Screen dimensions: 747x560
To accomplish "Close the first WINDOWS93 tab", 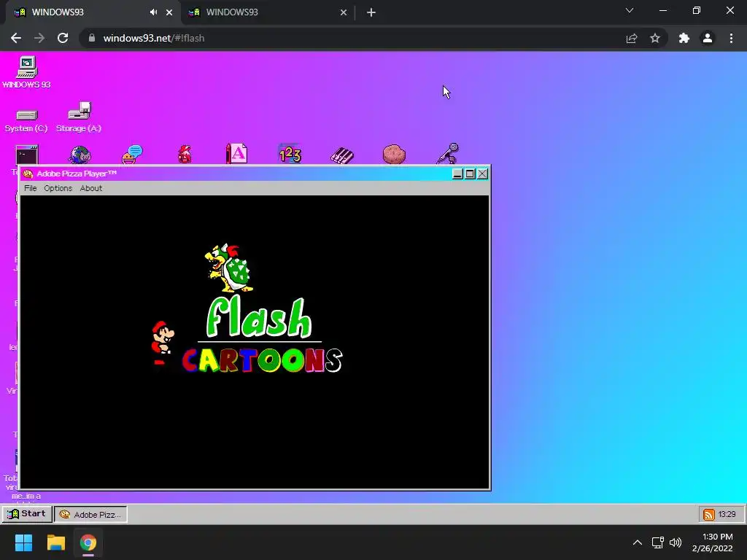I will 169,12.
